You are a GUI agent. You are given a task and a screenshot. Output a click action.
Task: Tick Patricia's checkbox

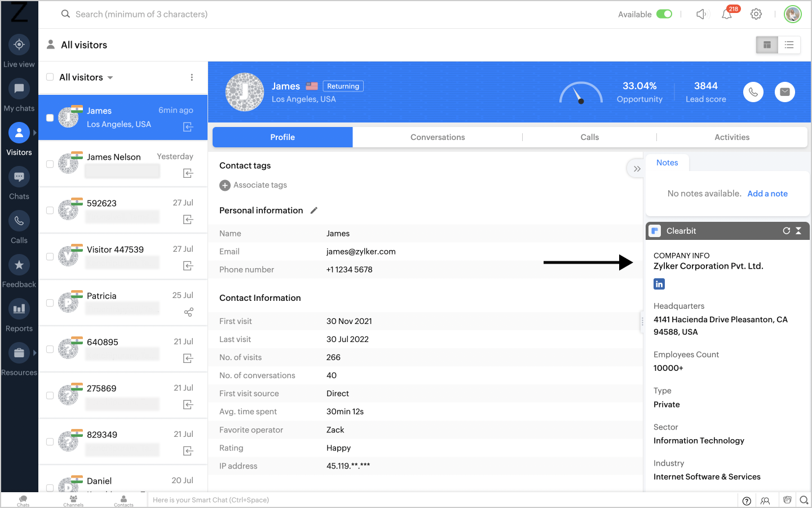(x=50, y=303)
